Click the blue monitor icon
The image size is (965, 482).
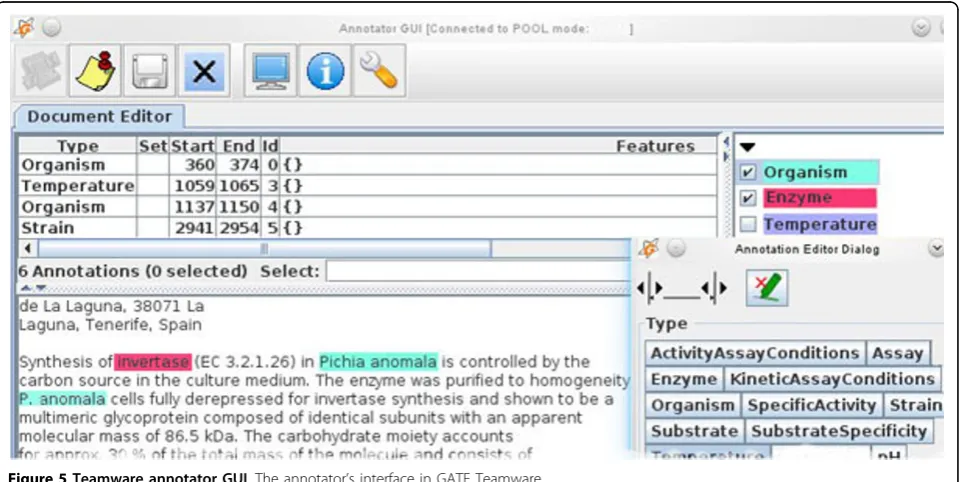270,72
